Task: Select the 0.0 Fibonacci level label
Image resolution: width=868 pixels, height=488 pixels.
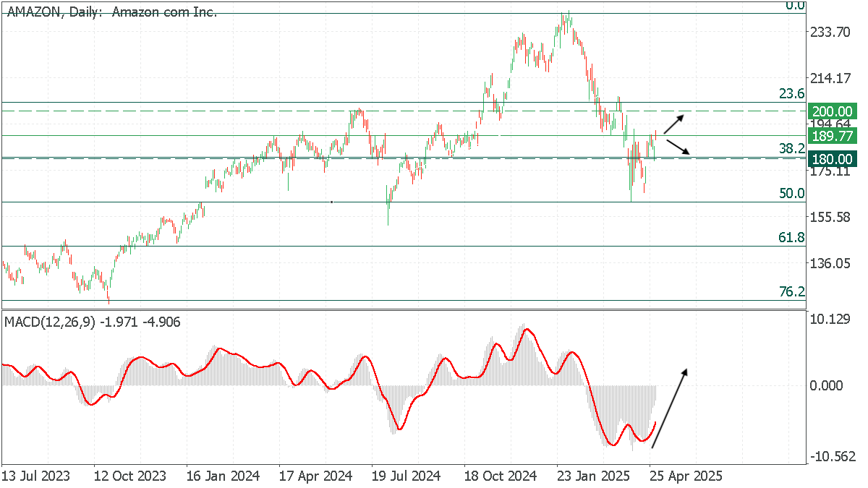Action: [x=795, y=6]
